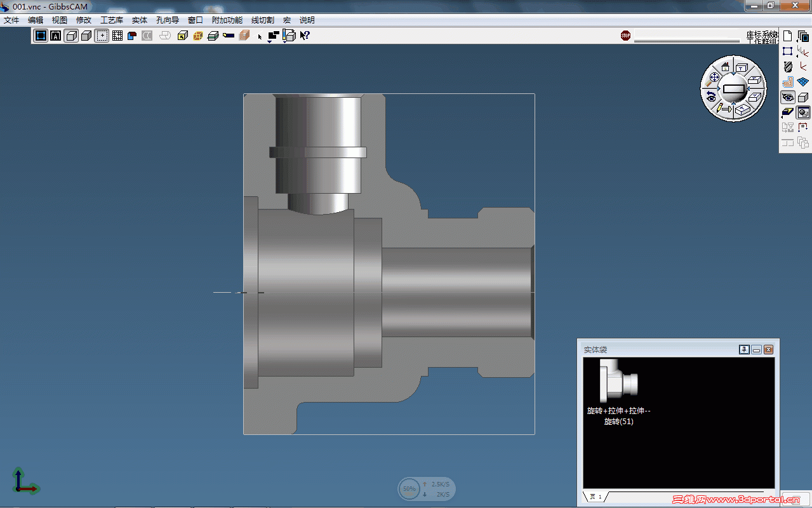Open the 文件 menu
Viewport: 812px width, 508px height.
[x=11, y=20]
